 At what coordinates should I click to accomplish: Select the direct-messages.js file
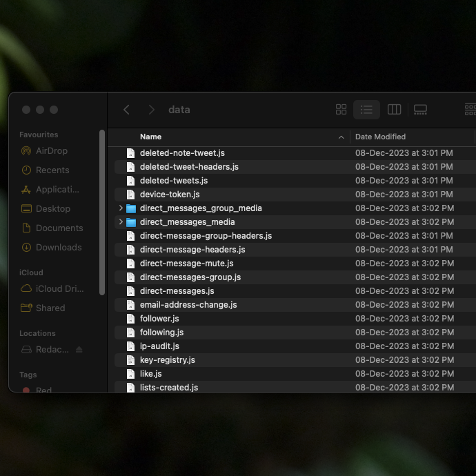click(177, 291)
